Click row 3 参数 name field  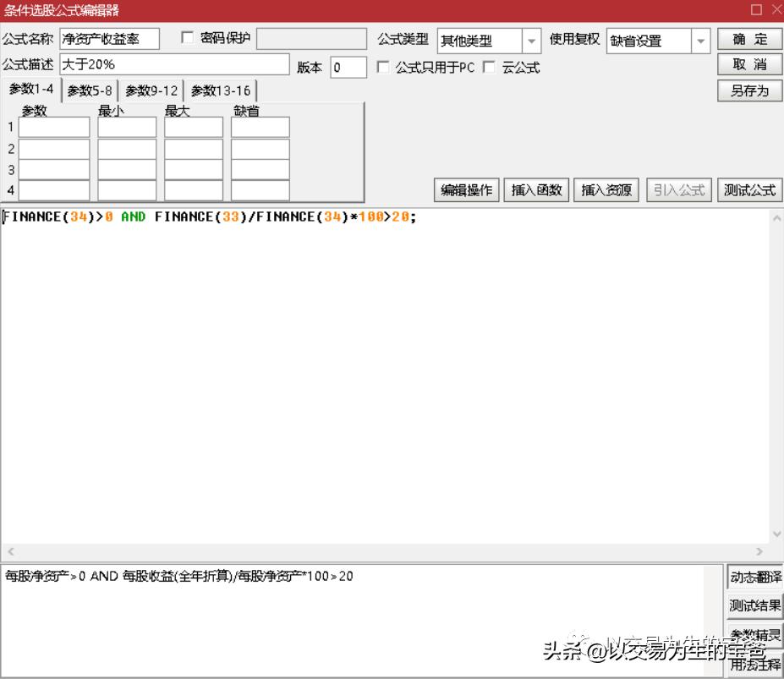(x=54, y=170)
